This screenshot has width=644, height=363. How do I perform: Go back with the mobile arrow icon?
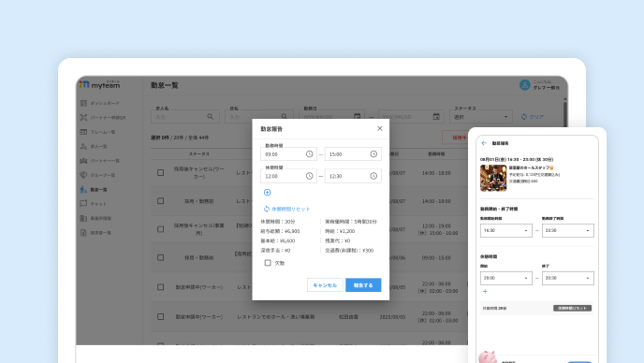point(484,143)
